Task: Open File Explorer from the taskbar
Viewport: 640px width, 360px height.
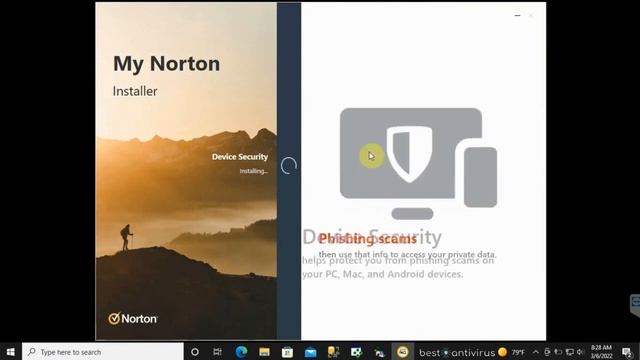Action: [x=264, y=352]
